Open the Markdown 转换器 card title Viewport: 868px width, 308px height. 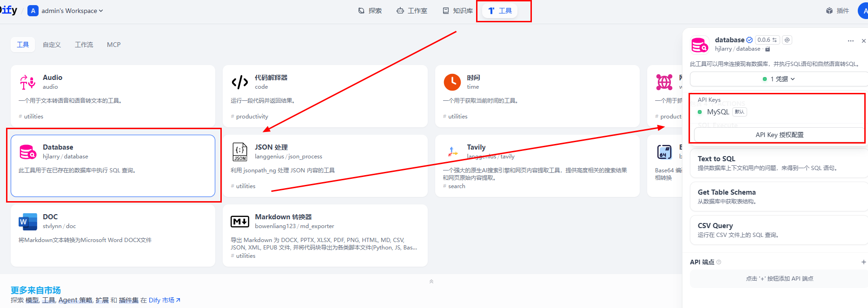283,217
